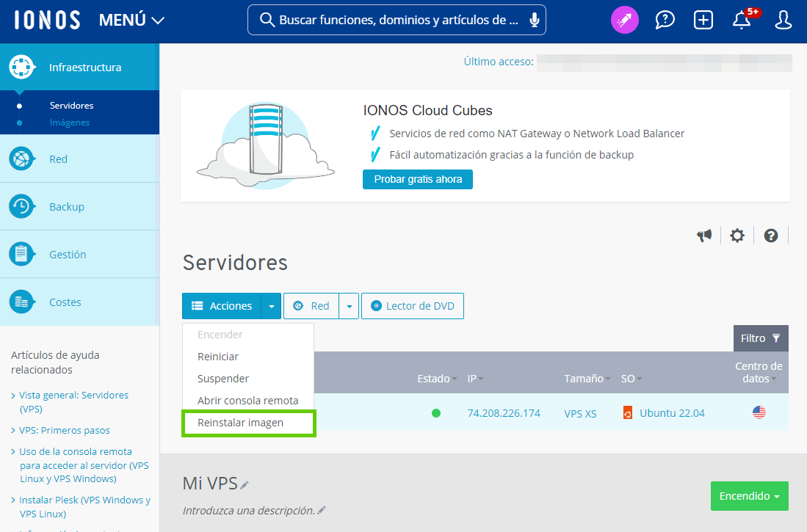This screenshot has width=807, height=532.
Task: Click the question mark help icon
Action: tap(770, 236)
